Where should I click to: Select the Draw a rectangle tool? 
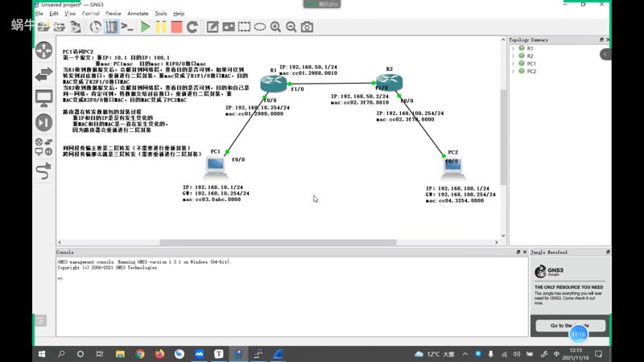click(245, 27)
